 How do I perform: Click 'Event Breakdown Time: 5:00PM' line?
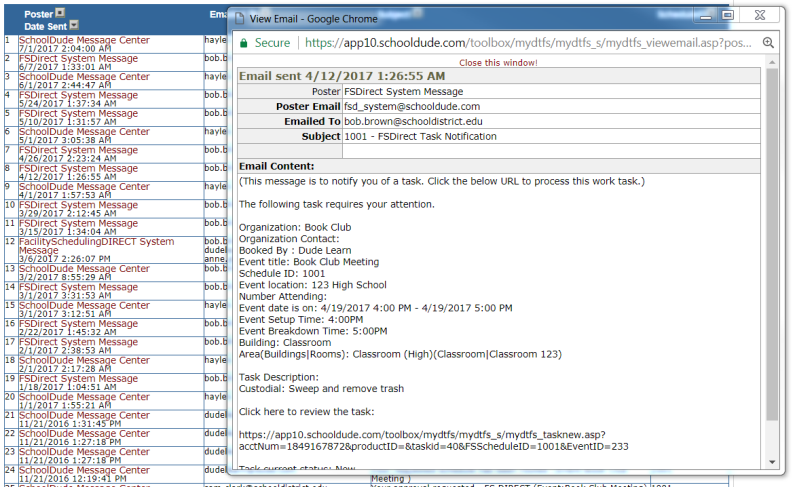pos(313,331)
